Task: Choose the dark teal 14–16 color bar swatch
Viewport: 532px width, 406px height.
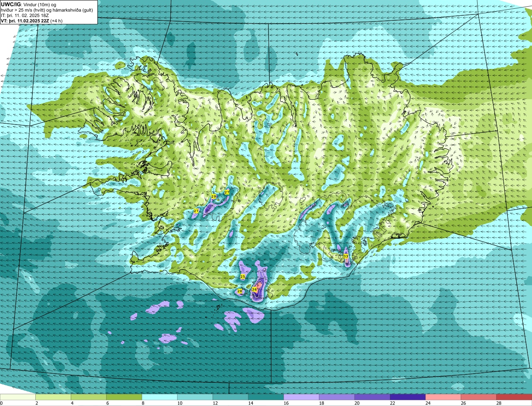Action: coord(266,397)
